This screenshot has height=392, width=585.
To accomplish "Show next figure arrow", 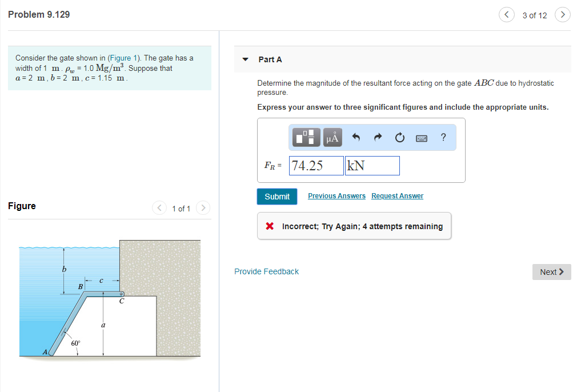I will [x=203, y=207].
